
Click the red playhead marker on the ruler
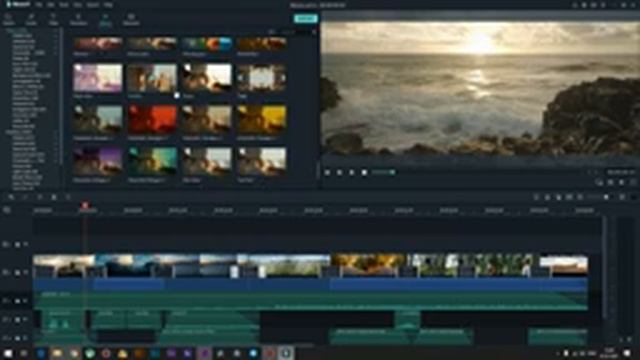[x=85, y=204]
